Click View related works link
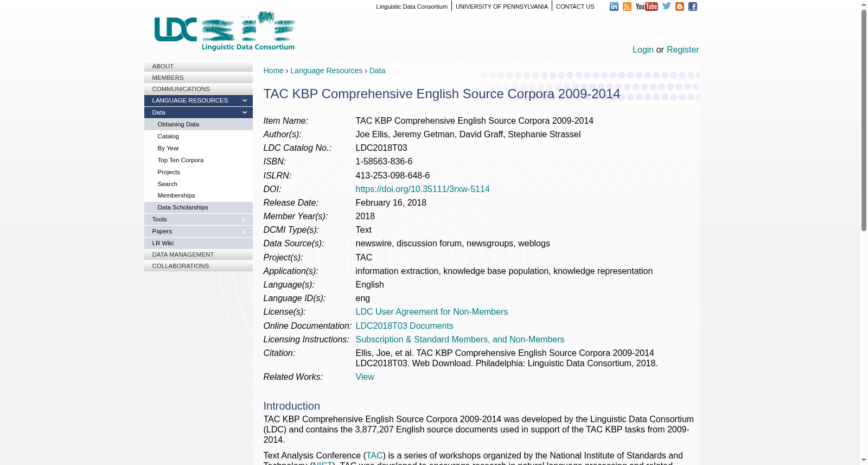This screenshot has height=465, width=868. pyautogui.click(x=365, y=377)
